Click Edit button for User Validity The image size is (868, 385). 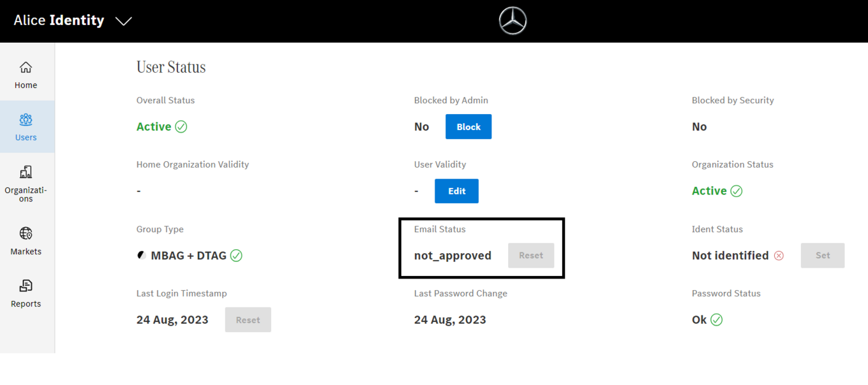[456, 191]
